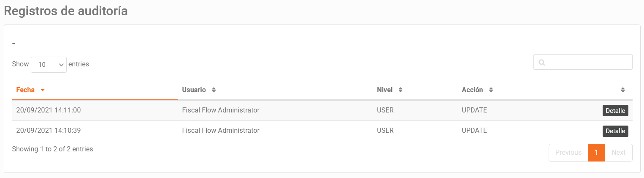644x178 pixels.
Task: Click the Fecha sort arrow icon
Action: 43,90
